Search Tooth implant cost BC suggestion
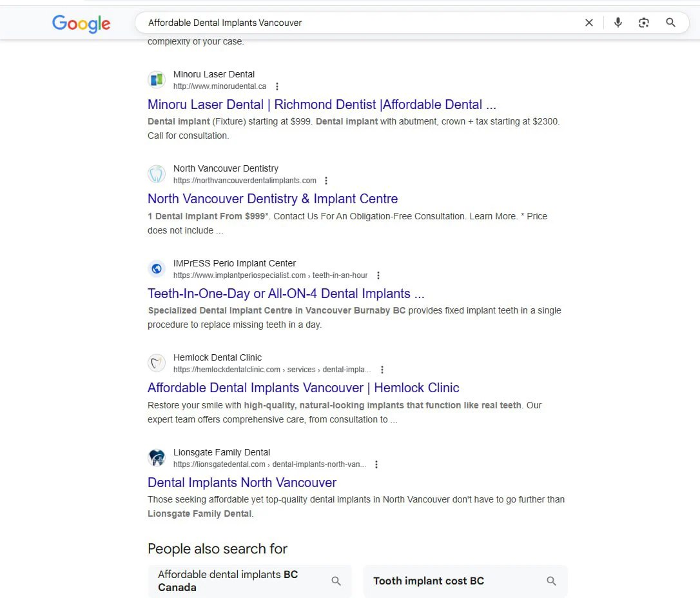700x598 pixels. click(465, 581)
